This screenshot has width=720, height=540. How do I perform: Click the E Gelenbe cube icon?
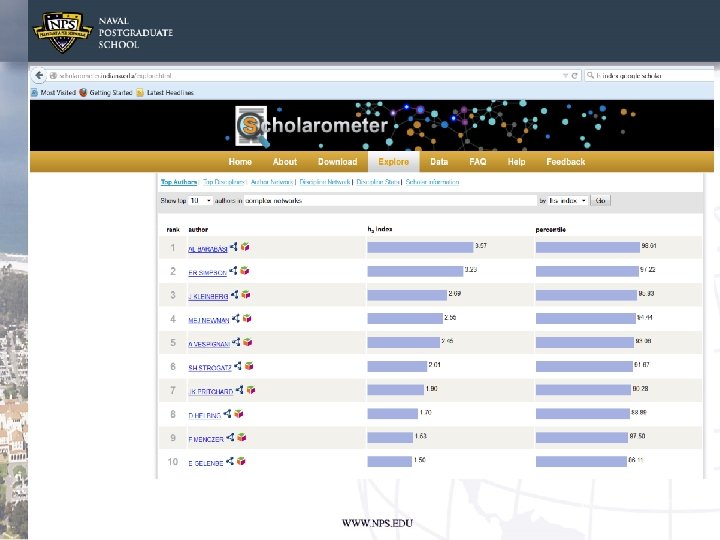point(241,461)
